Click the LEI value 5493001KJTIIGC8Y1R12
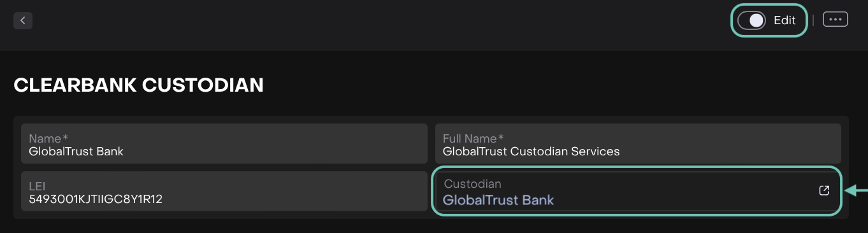This screenshot has height=233, width=868. click(96, 199)
